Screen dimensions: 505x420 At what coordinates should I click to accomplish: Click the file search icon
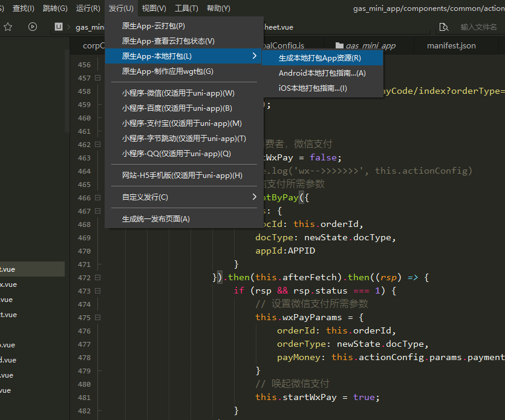pyautogui.click(x=444, y=27)
